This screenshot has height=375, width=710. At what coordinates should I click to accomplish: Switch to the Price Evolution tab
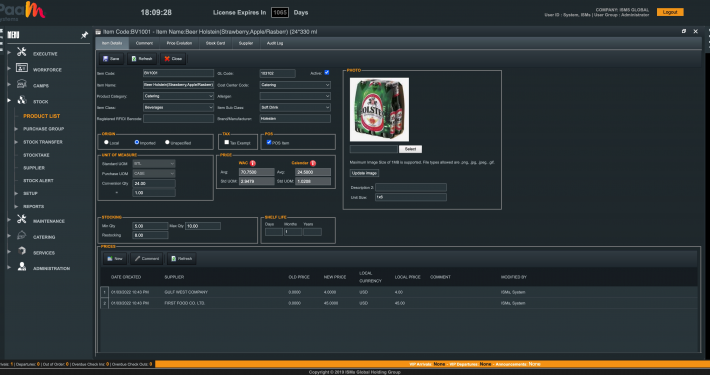(x=179, y=43)
